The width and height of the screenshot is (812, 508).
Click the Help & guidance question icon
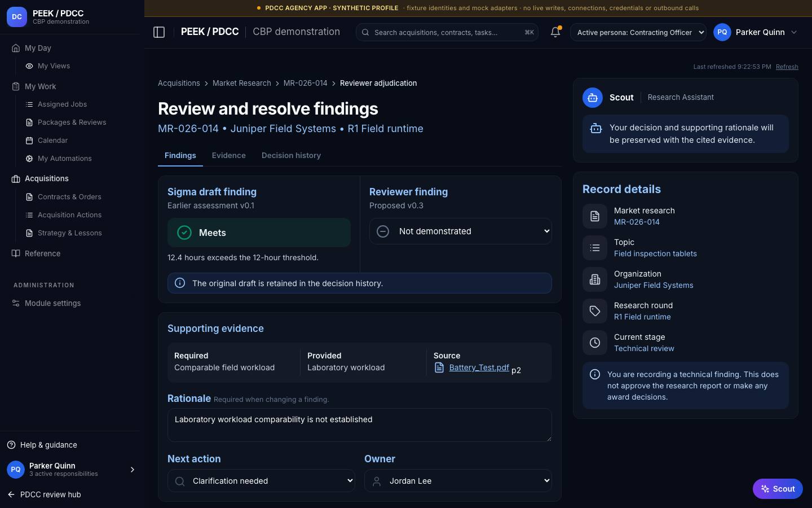(11, 445)
